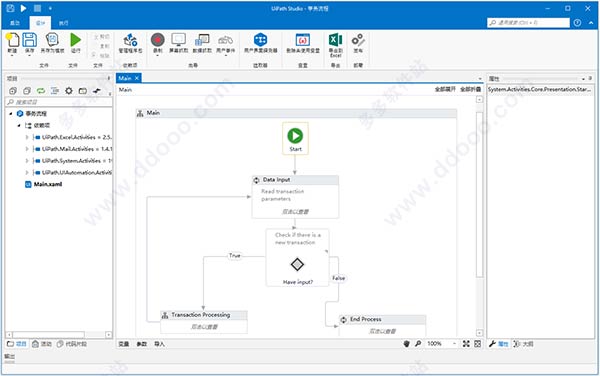Viewport: 600px width, 376px height.
Task: Click the quick-access stop square in title bar
Action: (37, 8)
